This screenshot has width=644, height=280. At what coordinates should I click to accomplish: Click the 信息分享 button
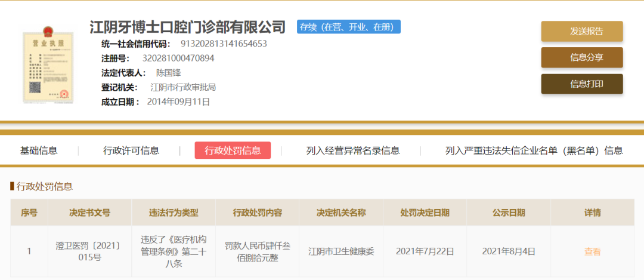[582, 57]
